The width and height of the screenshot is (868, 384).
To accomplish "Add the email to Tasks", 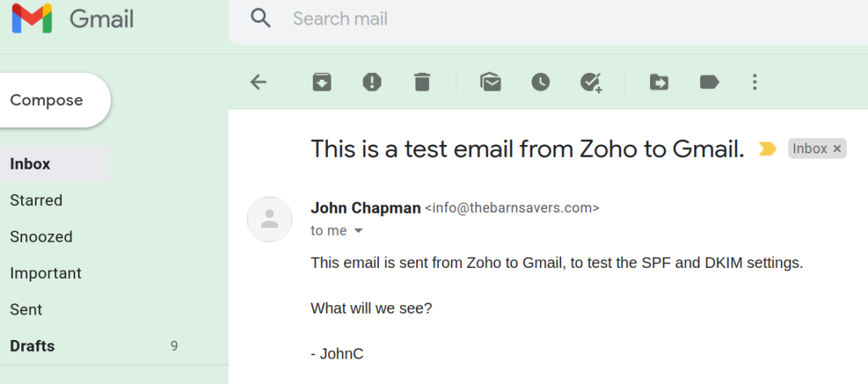I will click(x=591, y=82).
